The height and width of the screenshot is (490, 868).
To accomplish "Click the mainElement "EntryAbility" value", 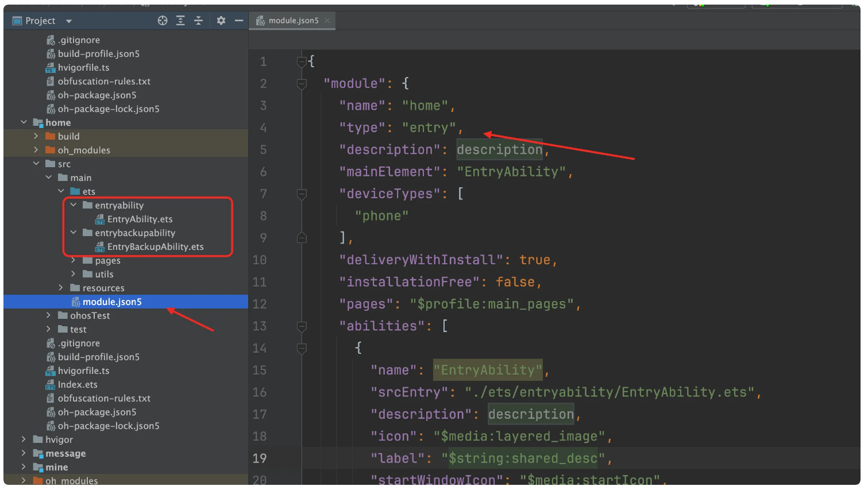I will click(511, 172).
